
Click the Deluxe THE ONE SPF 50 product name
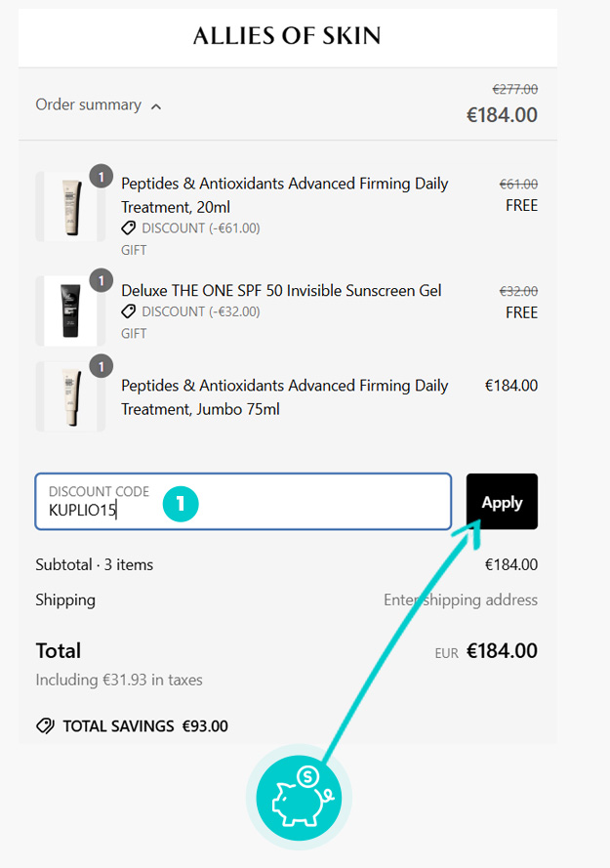pos(281,291)
